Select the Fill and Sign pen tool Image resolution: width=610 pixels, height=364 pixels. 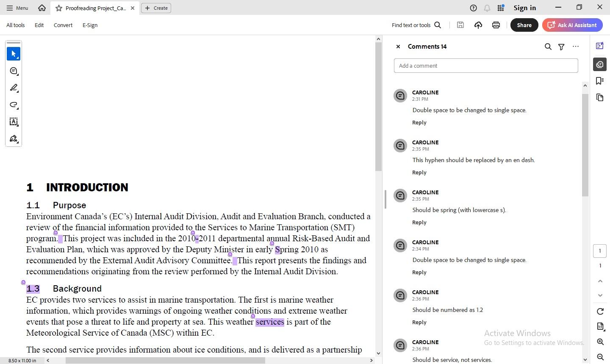coord(14,139)
